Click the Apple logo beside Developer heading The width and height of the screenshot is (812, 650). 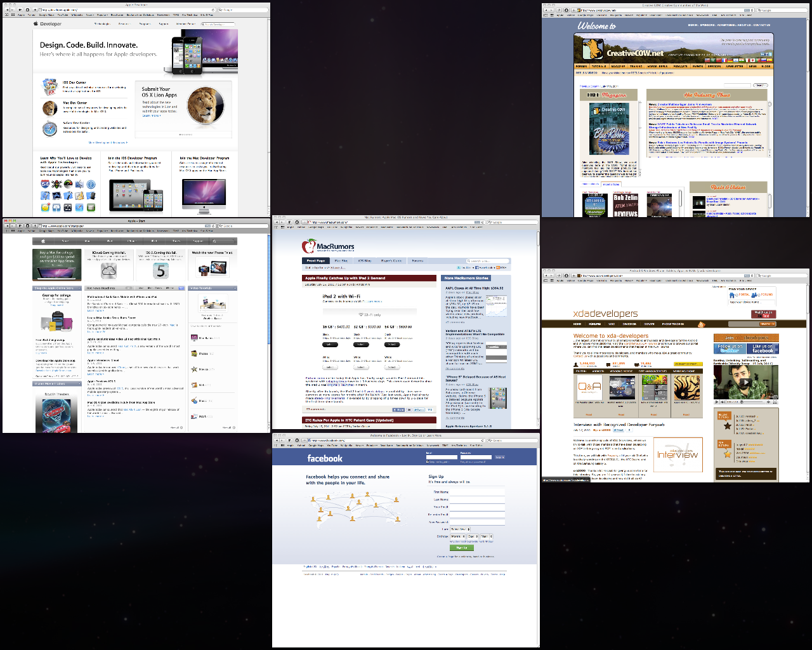37,23
